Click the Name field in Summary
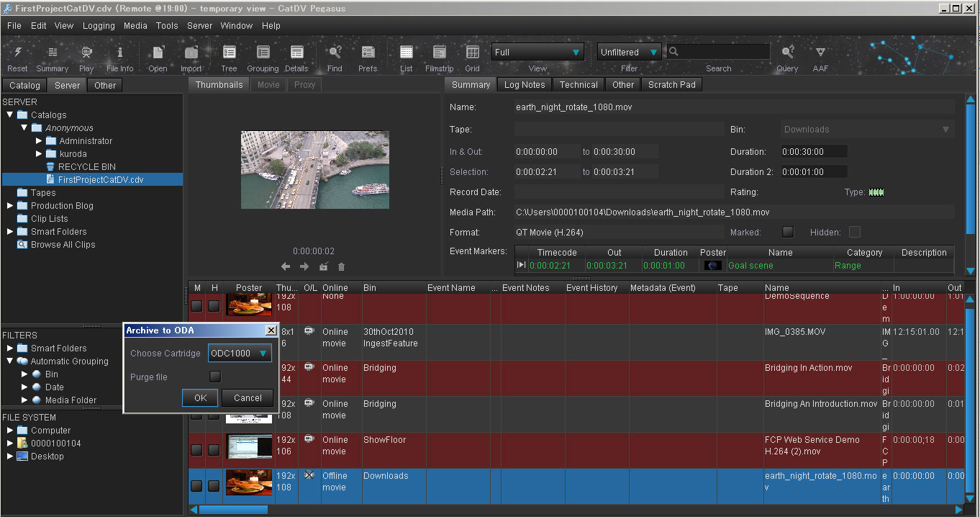This screenshot has height=517, width=980. click(734, 107)
